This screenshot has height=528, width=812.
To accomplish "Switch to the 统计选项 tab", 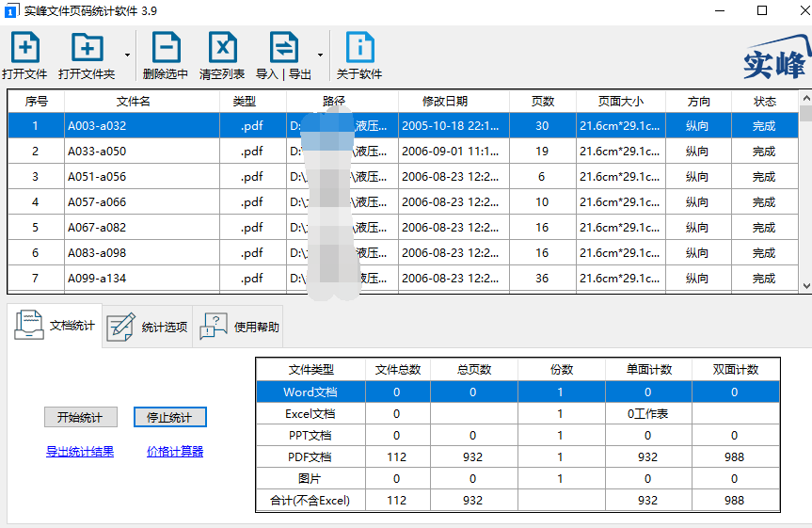I will tap(148, 327).
